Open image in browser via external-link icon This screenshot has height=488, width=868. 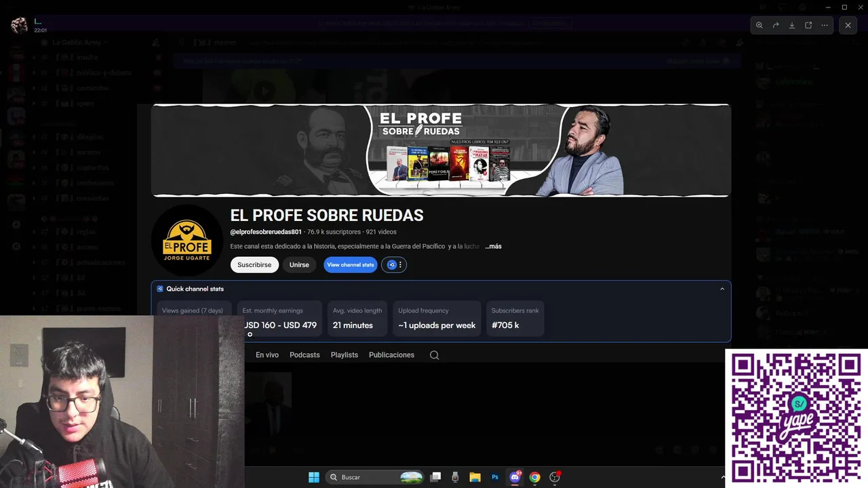tap(808, 25)
